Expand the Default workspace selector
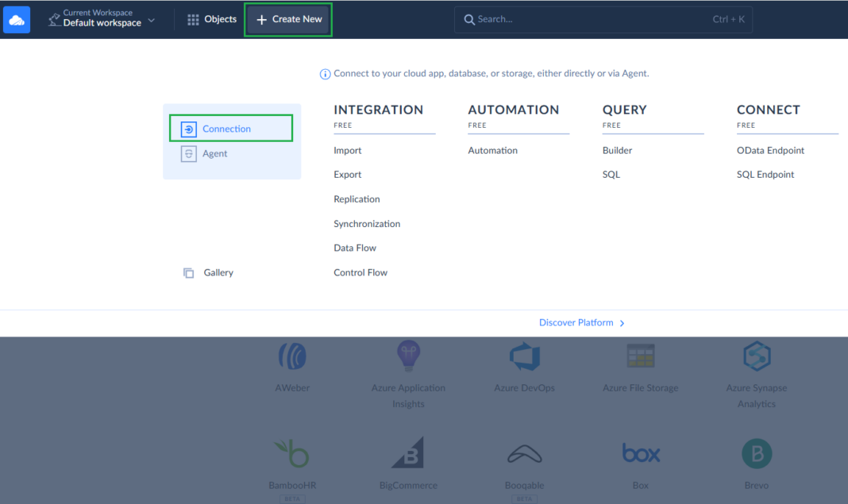848x504 pixels. (x=102, y=18)
